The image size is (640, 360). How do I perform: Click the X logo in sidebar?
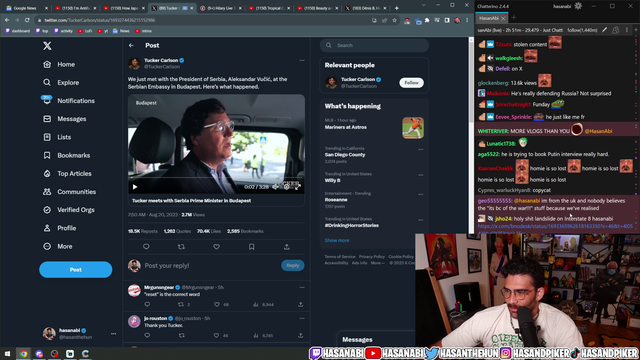(47, 46)
